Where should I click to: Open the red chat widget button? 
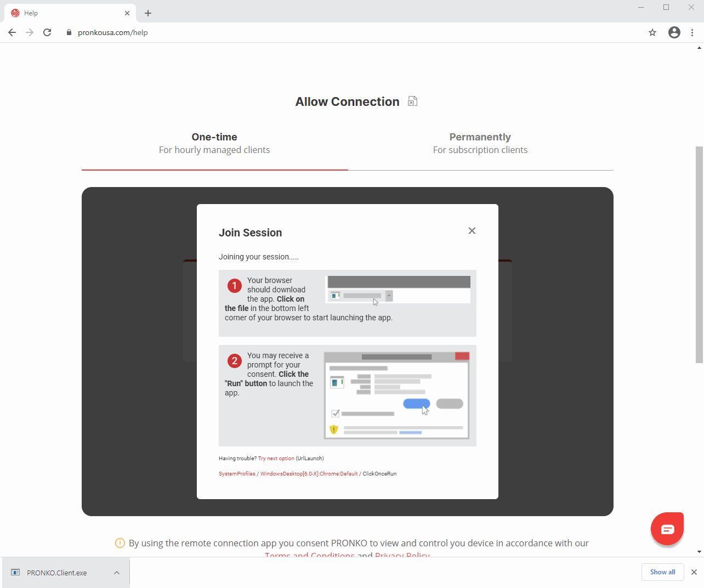(x=667, y=529)
